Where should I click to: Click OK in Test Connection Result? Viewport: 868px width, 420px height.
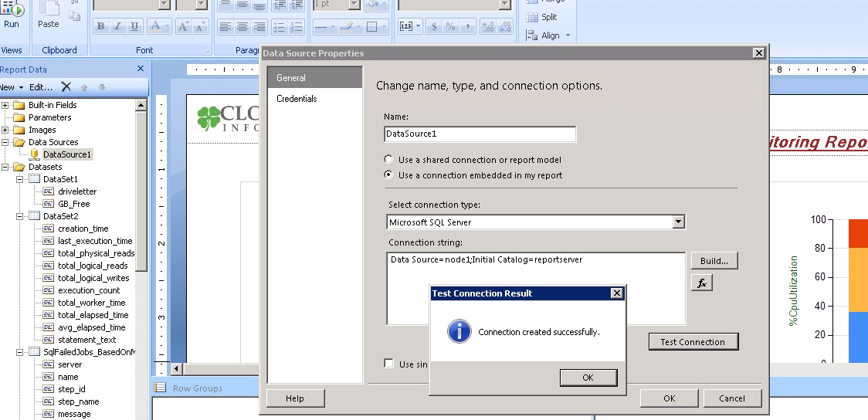click(588, 378)
